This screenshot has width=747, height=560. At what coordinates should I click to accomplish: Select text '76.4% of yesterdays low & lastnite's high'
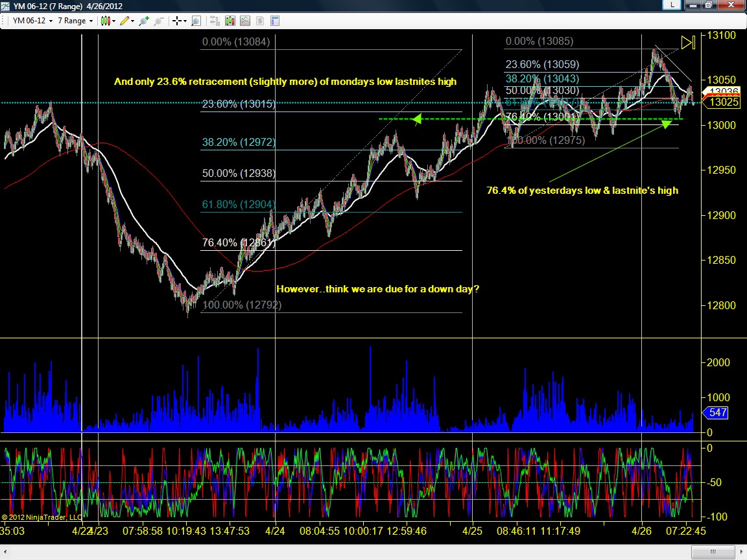(x=582, y=191)
